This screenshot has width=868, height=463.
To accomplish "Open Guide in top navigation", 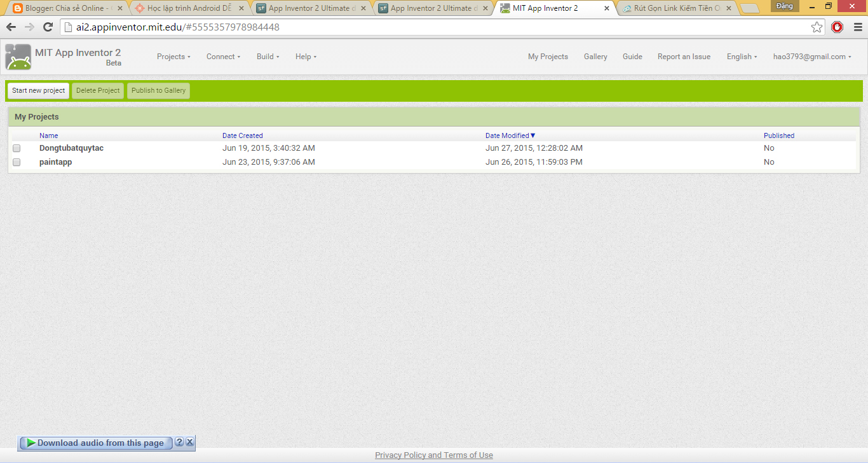I will (632, 57).
